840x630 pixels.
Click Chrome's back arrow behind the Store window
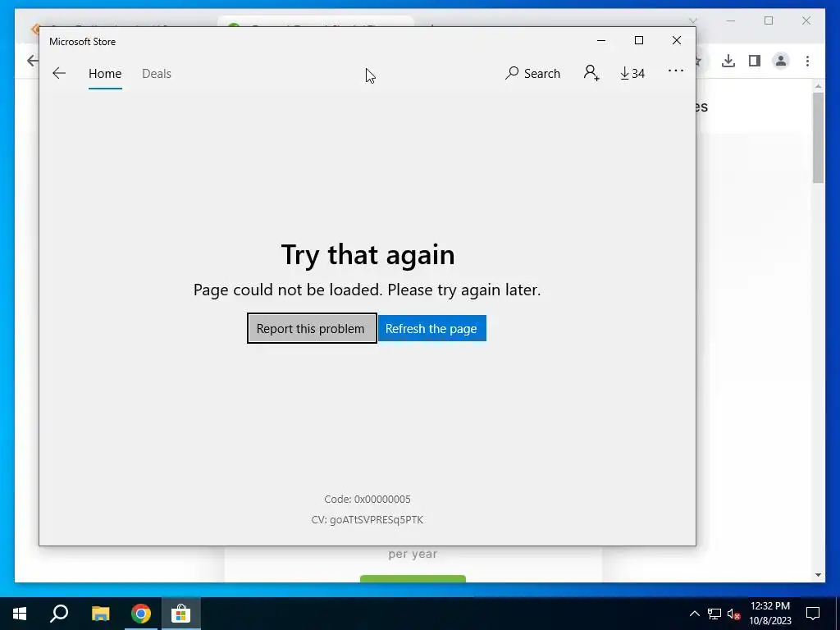[32, 61]
